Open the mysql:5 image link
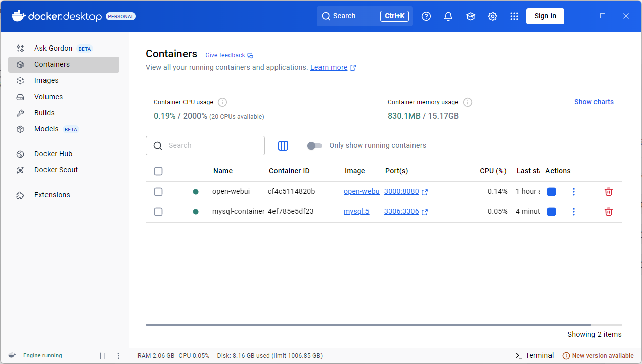This screenshot has height=364, width=642. click(356, 212)
